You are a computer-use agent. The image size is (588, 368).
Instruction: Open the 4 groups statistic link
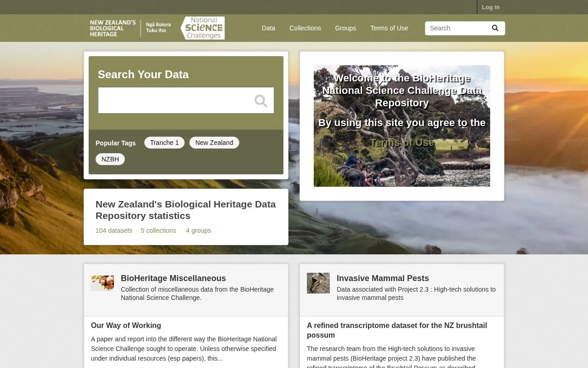tap(198, 230)
